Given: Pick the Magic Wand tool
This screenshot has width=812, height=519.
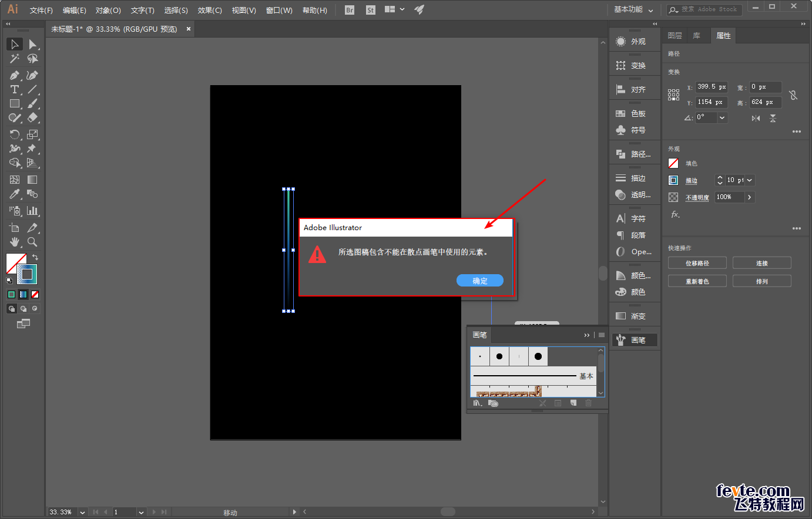Looking at the screenshot, I should coord(15,59).
